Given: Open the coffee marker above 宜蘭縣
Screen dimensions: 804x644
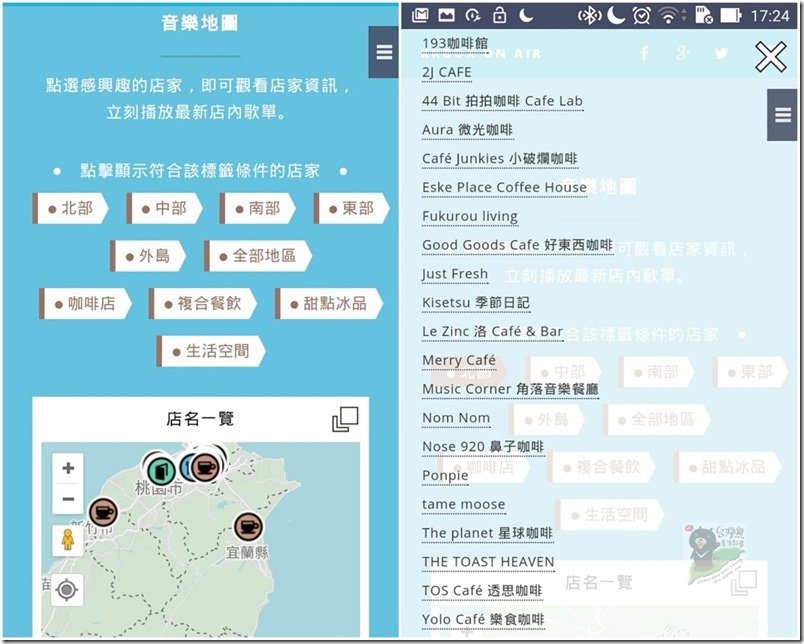Looking at the screenshot, I should click(x=249, y=527).
